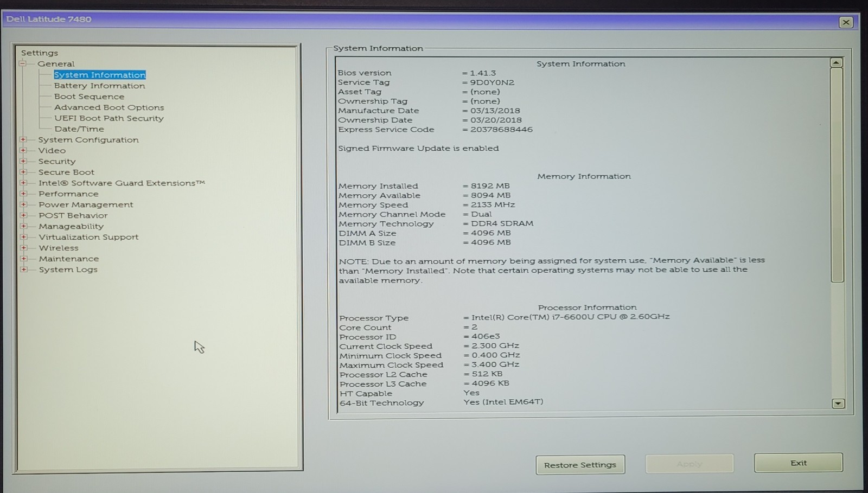The height and width of the screenshot is (493, 868).
Task: Select the Power Management label
Action: point(86,205)
